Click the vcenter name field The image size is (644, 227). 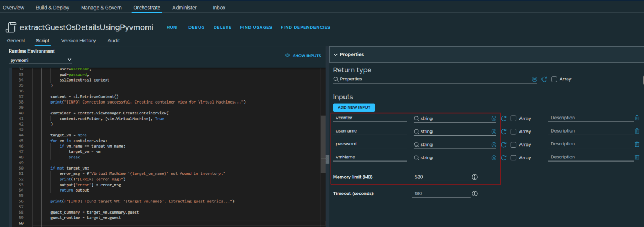(370, 118)
